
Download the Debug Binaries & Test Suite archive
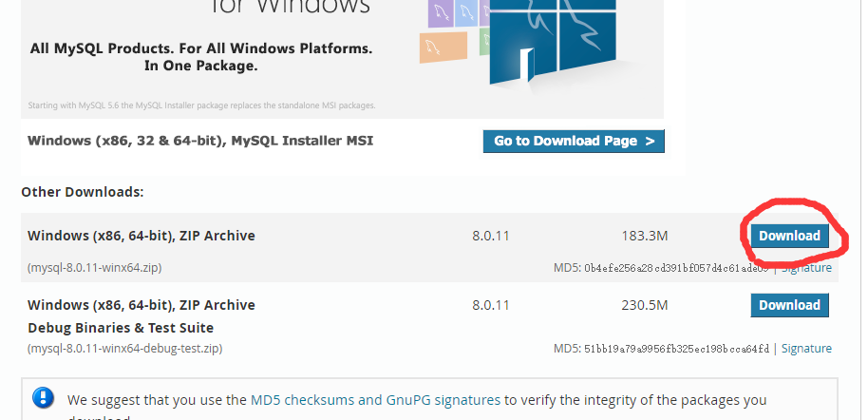789,305
